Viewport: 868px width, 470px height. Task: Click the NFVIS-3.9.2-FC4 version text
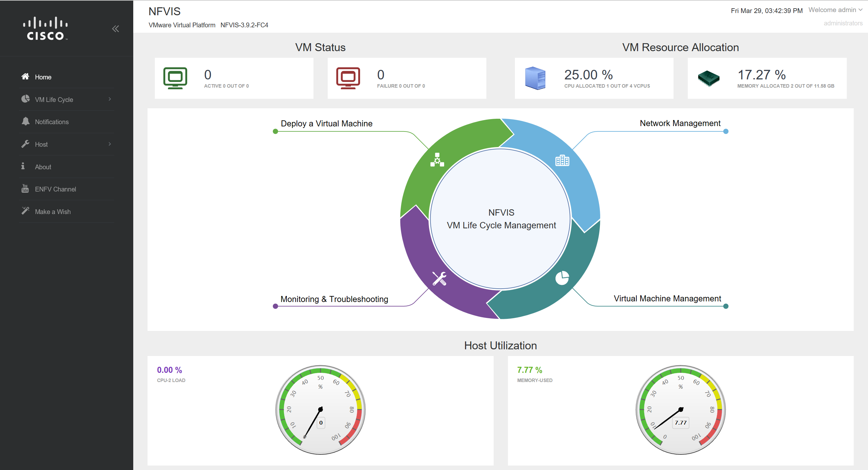244,25
